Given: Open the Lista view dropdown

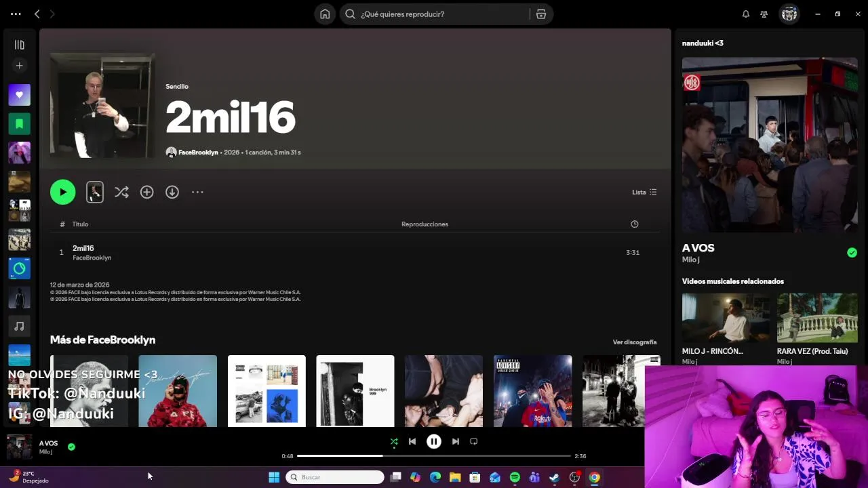Looking at the screenshot, I should 644,192.
